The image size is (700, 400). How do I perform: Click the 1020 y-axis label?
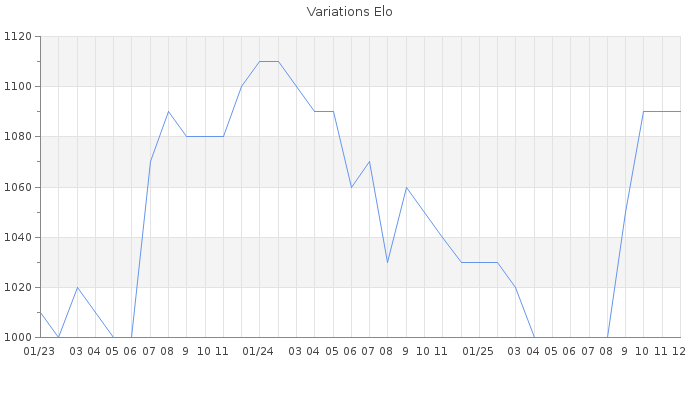[18, 287]
